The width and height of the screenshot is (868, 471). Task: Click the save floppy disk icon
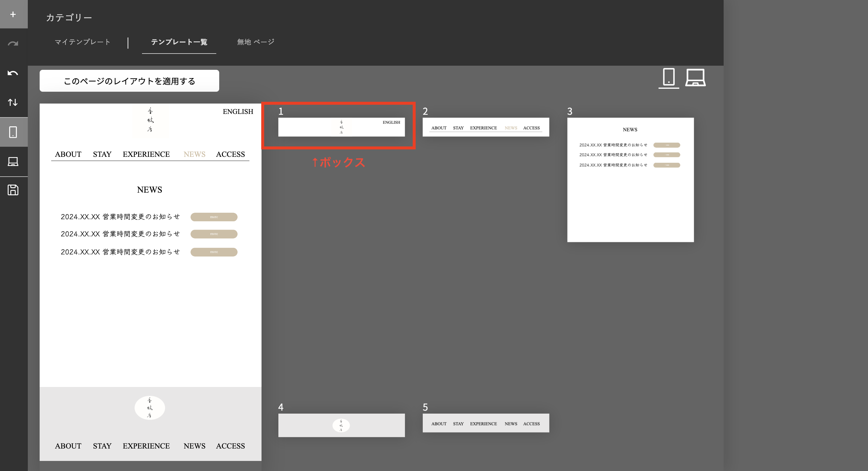coord(13,190)
